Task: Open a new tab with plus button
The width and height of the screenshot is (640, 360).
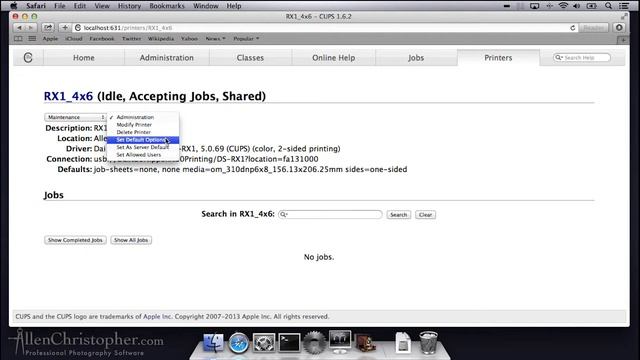Action: tap(623, 40)
